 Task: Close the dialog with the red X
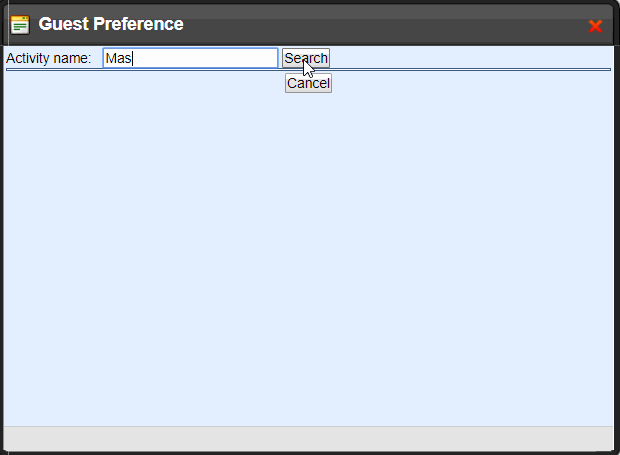(x=595, y=26)
